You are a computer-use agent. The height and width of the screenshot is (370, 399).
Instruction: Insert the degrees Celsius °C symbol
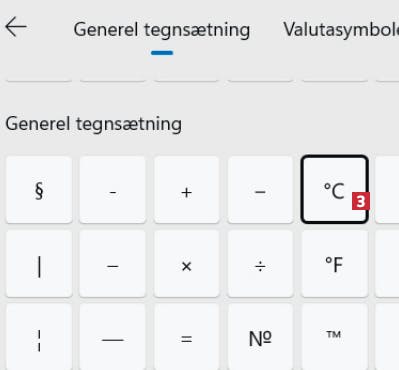tap(334, 190)
